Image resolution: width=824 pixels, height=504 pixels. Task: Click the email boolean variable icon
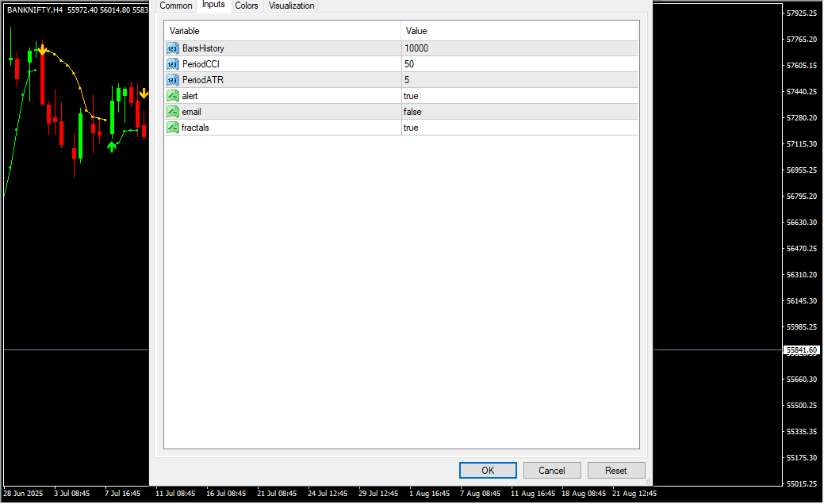coord(172,112)
